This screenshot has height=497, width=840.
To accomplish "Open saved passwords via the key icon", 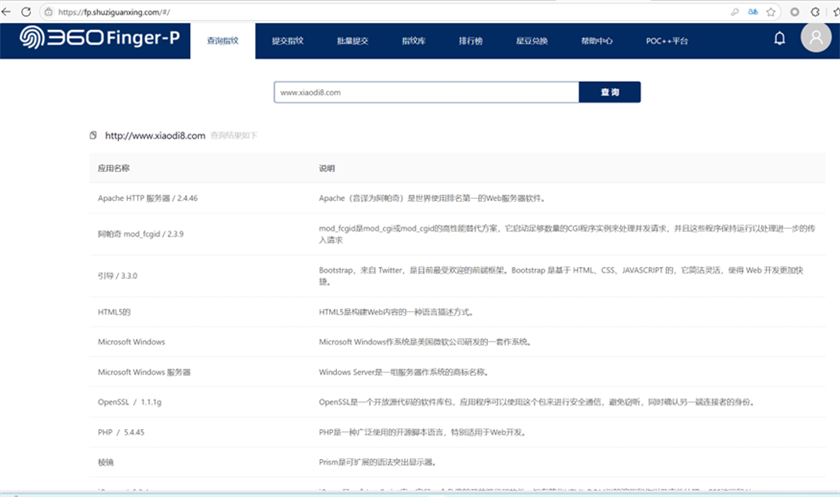I will [734, 12].
